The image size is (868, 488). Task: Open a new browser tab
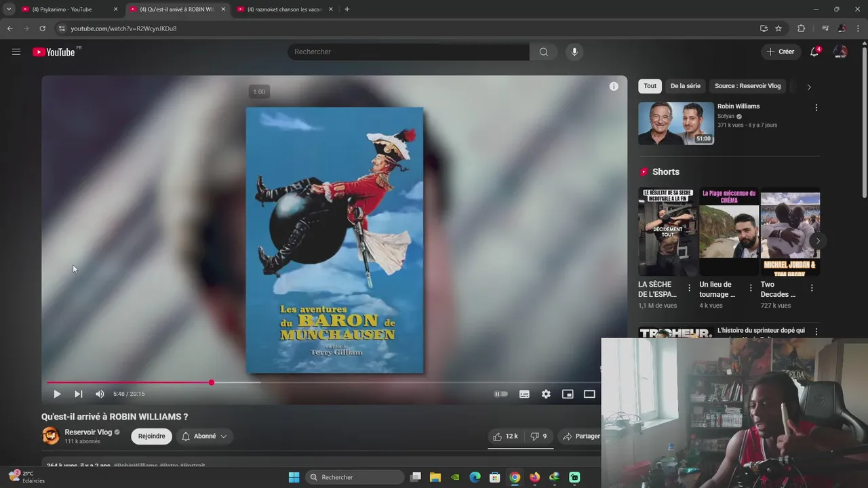pyautogui.click(x=347, y=9)
